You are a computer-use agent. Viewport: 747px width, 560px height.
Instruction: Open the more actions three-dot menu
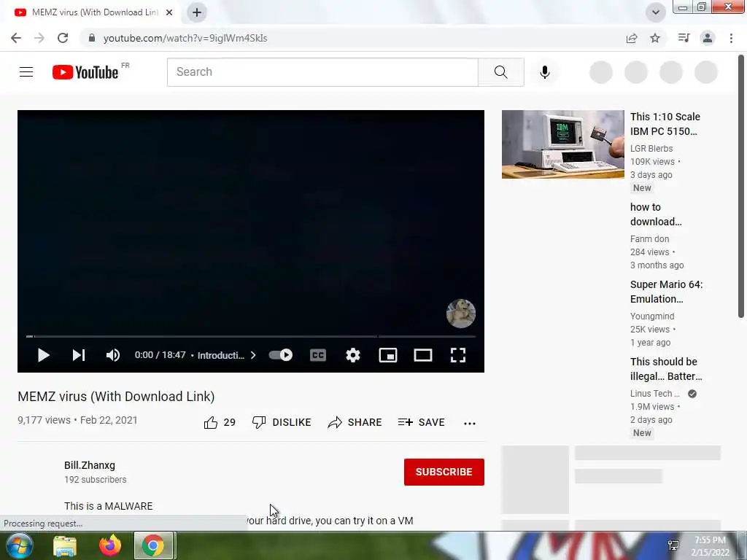[x=470, y=424]
